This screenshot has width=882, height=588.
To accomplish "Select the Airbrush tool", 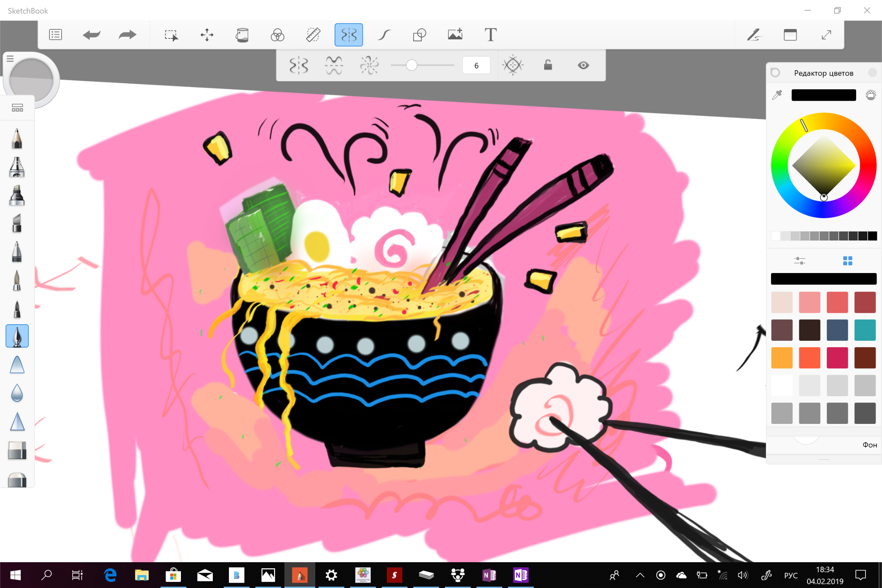I will click(17, 167).
